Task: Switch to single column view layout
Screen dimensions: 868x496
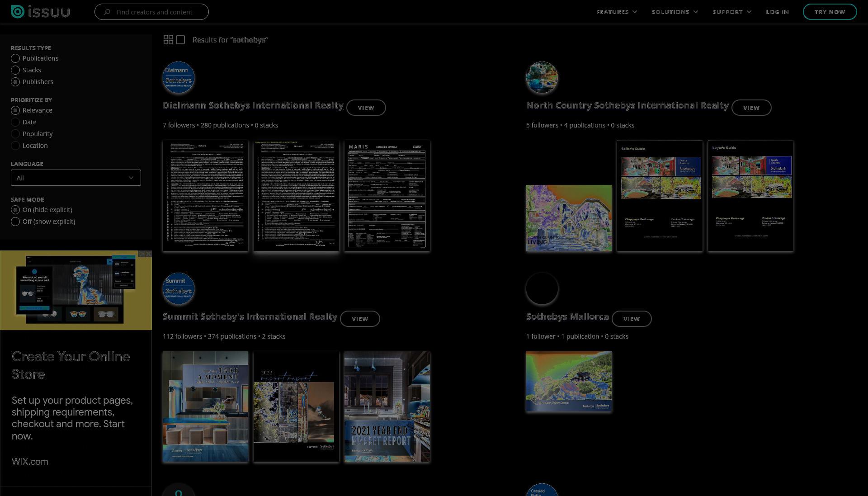Action: 180,40
